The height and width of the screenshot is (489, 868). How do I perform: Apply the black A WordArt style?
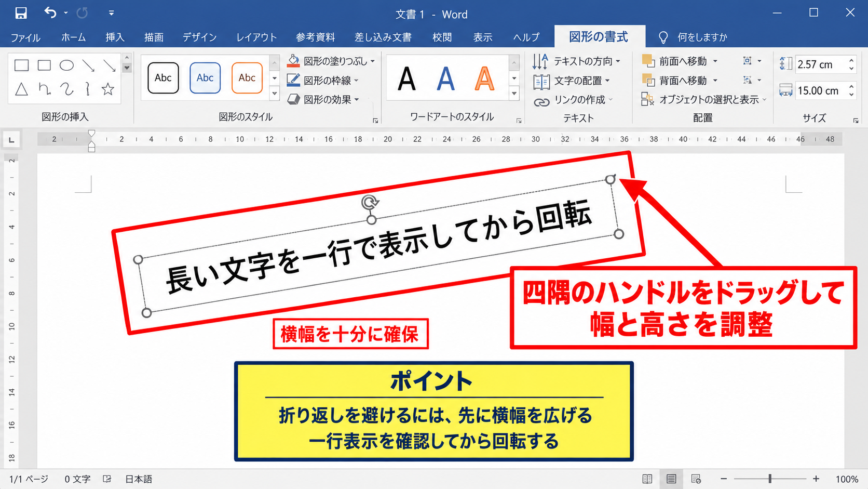(x=406, y=79)
